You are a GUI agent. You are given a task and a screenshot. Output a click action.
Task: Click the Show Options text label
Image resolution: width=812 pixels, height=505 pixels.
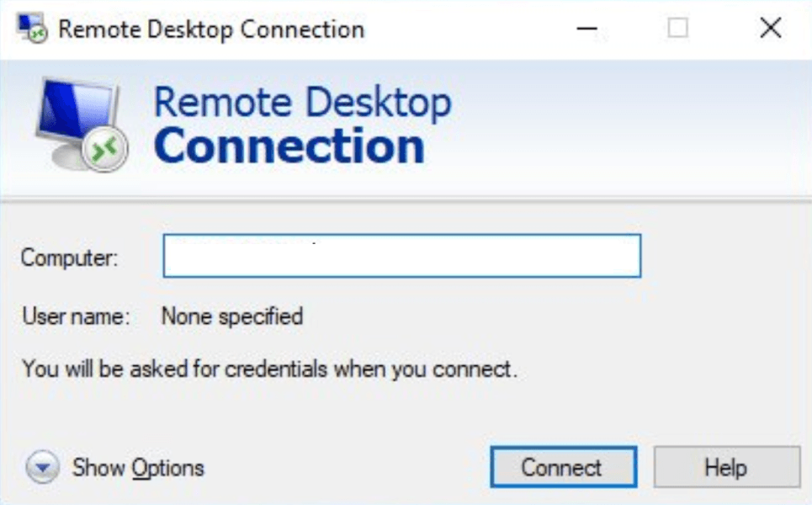138,467
